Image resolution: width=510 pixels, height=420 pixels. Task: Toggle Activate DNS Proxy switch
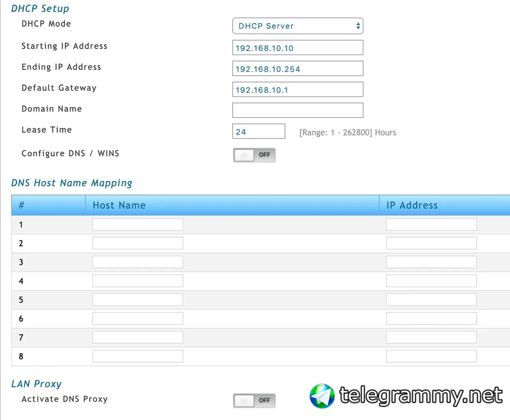254,400
